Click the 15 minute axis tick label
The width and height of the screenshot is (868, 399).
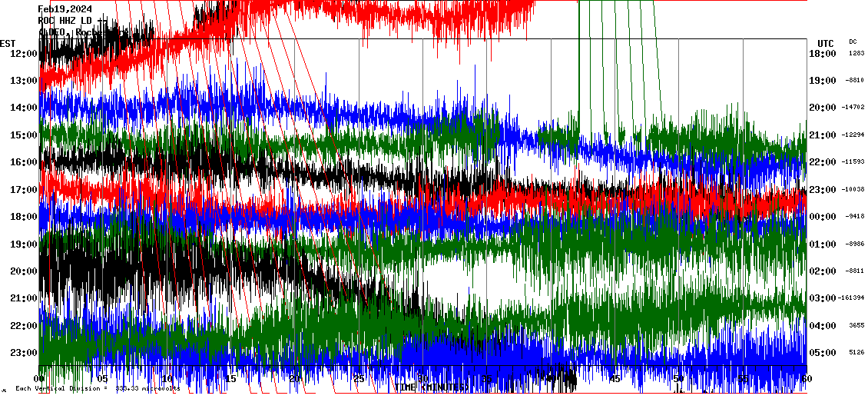click(230, 379)
